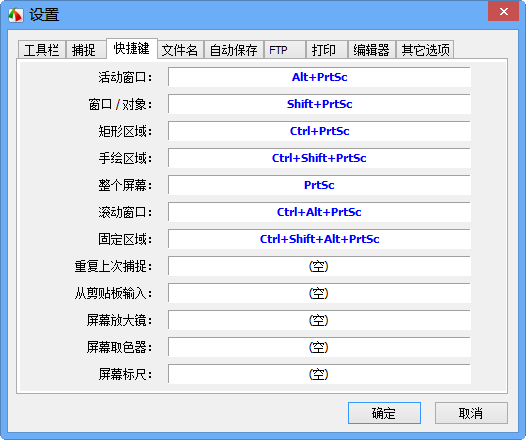Select the 其它选项 tab
526x440 pixels.
point(425,50)
